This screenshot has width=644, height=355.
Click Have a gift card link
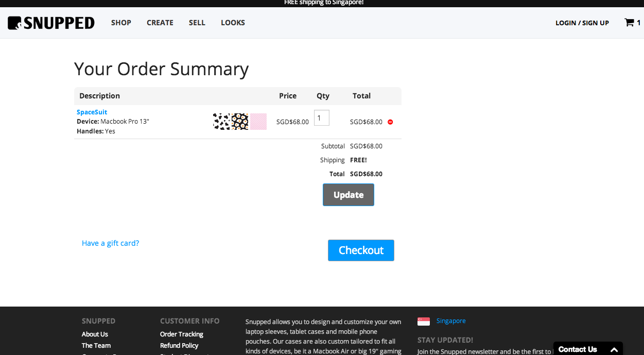(x=110, y=243)
